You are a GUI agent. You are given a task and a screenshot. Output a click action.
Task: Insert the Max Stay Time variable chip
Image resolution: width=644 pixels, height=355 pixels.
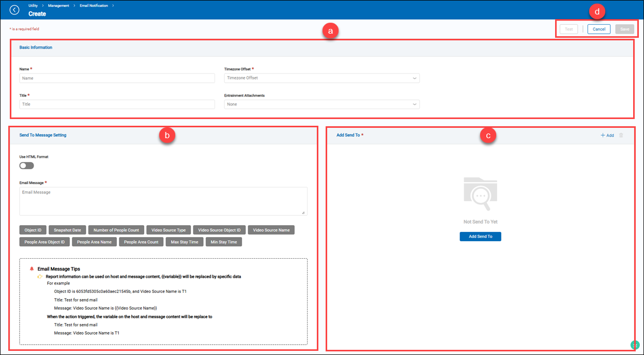[185, 241]
